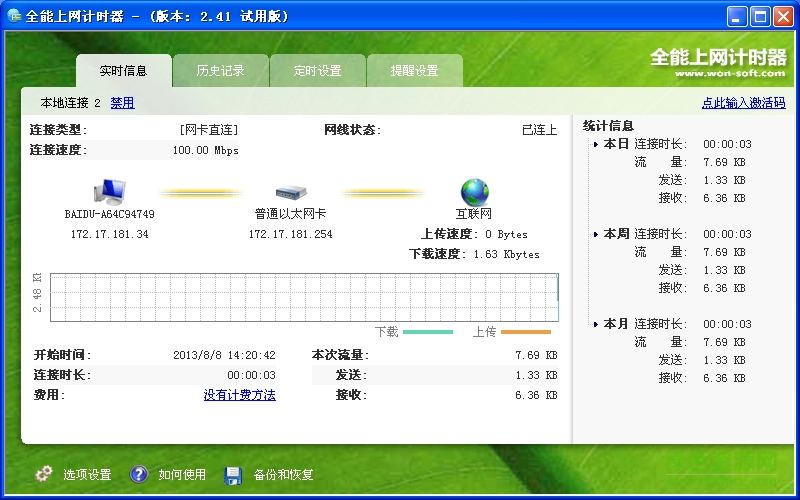Select the 实时信息 tab
The height and width of the screenshot is (500, 800).
(123, 71)
